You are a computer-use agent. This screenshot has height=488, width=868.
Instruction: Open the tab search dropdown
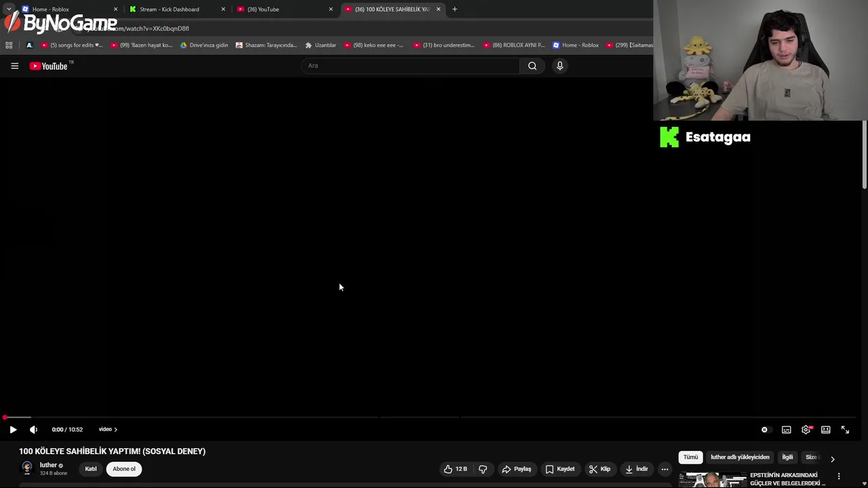tap(9, 9)
